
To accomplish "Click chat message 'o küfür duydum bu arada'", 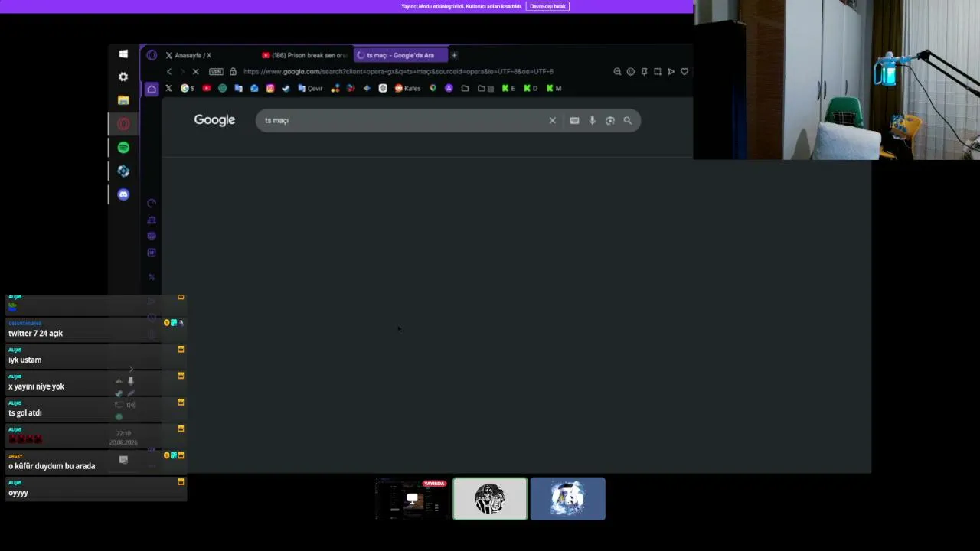I will tap(52, 466).
